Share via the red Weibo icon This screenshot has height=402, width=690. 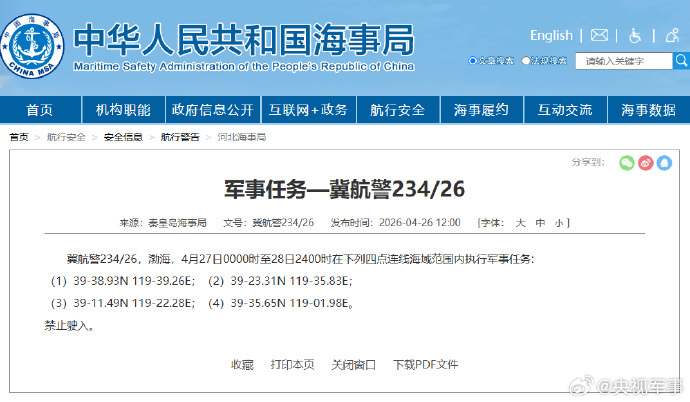coord(645,162)
